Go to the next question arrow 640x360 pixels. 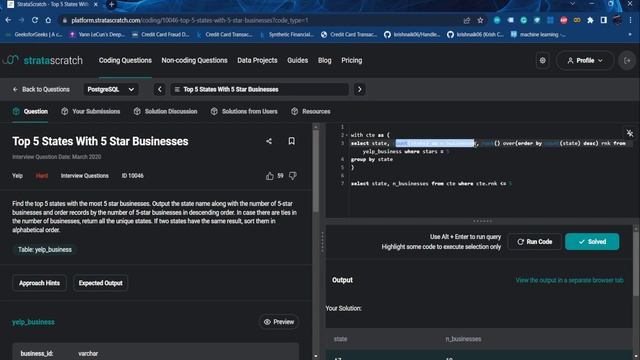point(359,89)
